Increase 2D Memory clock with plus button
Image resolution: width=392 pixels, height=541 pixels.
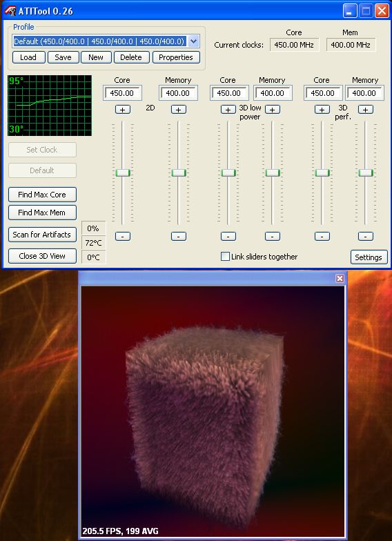point(178,110)
